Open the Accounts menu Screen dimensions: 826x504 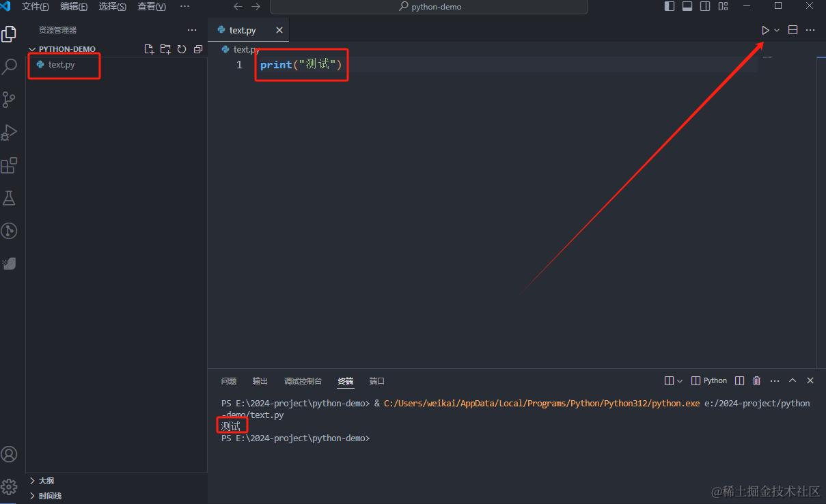(9, 454)
